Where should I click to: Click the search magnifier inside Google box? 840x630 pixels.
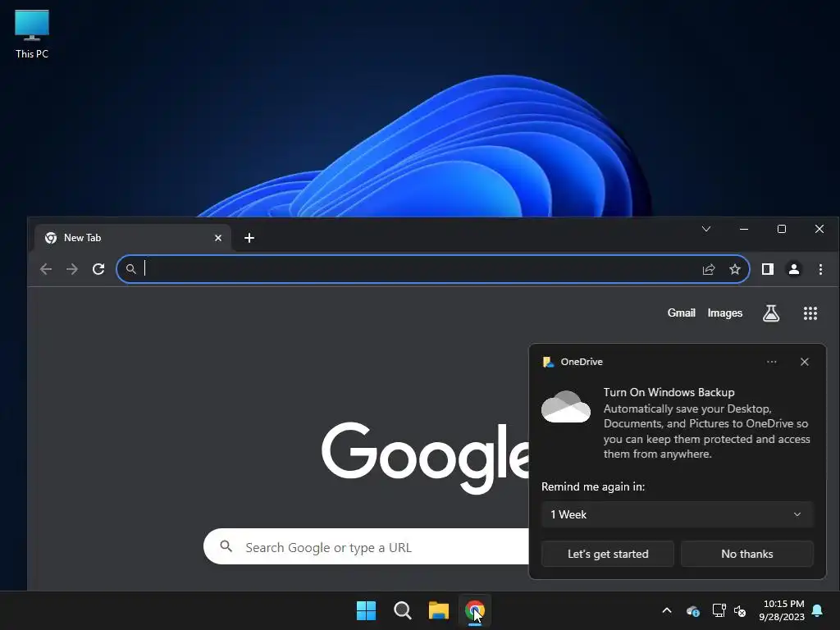point(226,546)
